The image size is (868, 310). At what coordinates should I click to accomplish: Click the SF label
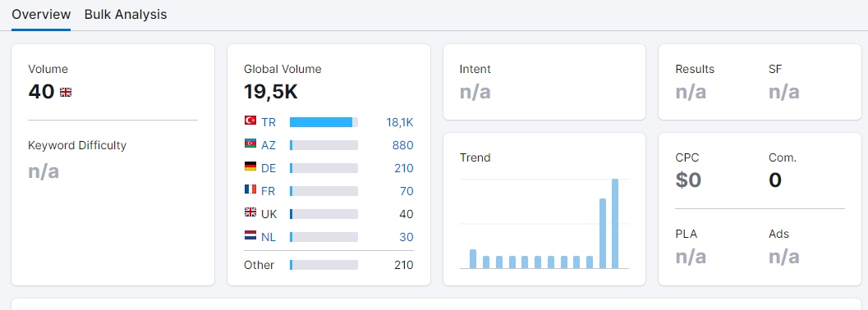pyautogui.click(x=775, y=69)
